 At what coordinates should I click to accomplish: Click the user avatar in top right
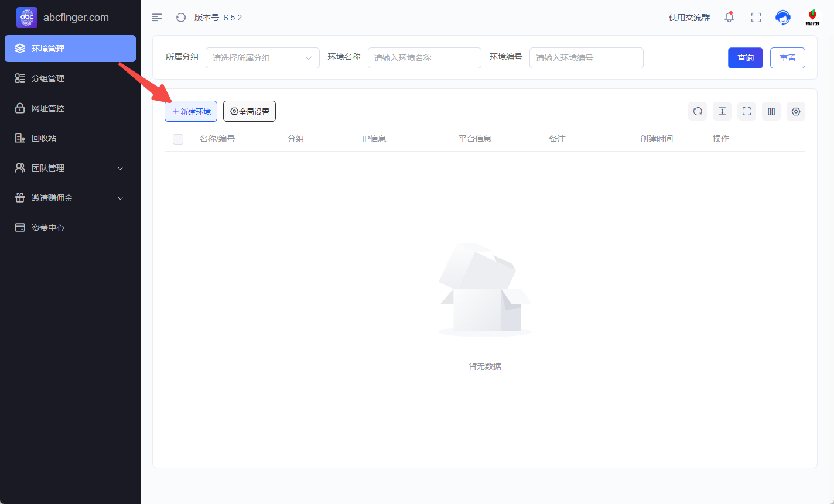(x=812, y=17)
